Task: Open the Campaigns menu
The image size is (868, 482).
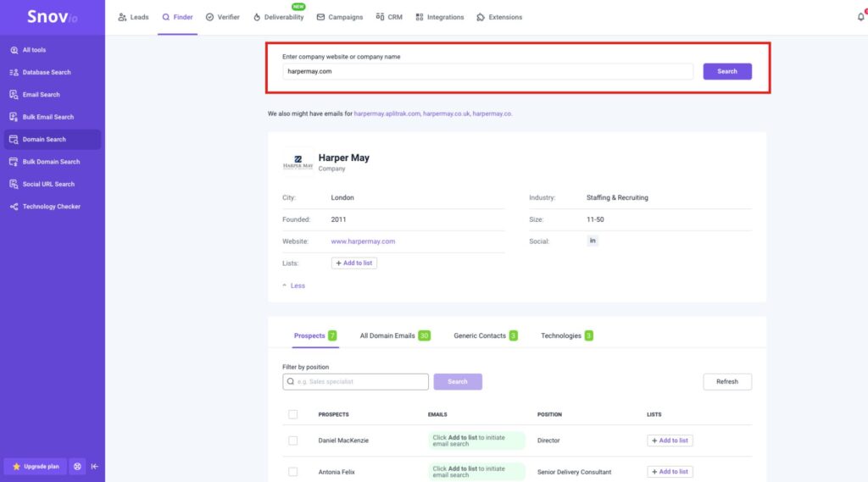Action: 340,17
